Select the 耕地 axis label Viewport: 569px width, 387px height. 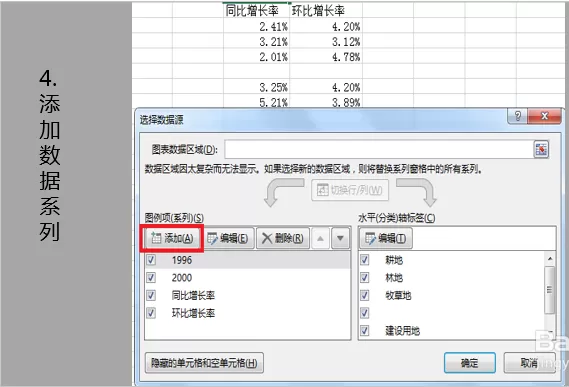tap(394, 260)
